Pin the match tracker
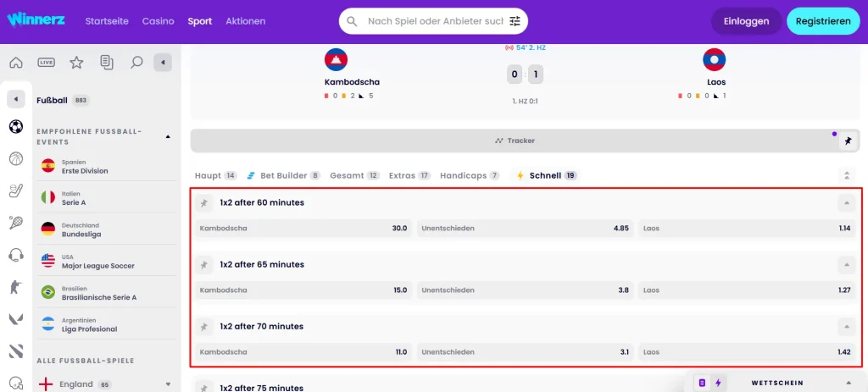 [848, 141]
